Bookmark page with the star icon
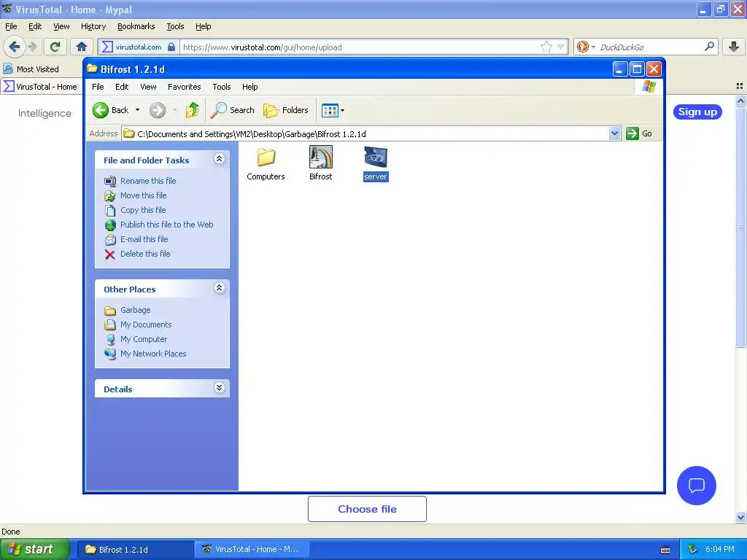747x560 pixels. pos(546,47)
